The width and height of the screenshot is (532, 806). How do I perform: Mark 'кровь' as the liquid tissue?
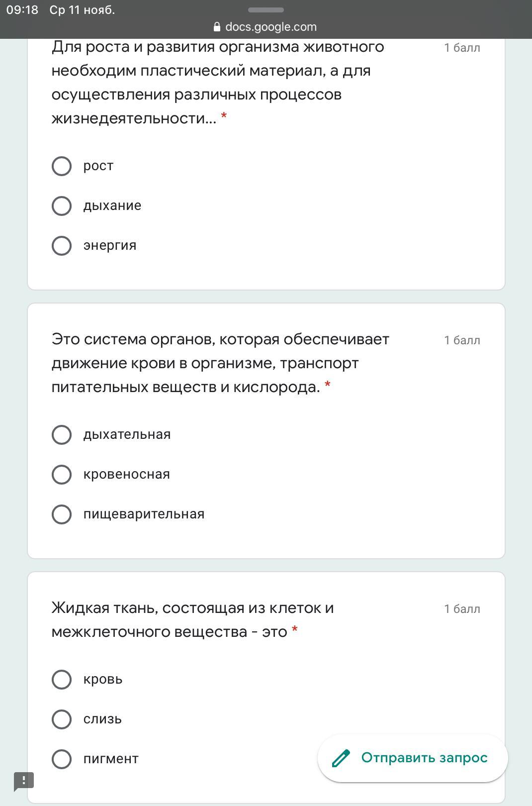[x=62, y=680]
